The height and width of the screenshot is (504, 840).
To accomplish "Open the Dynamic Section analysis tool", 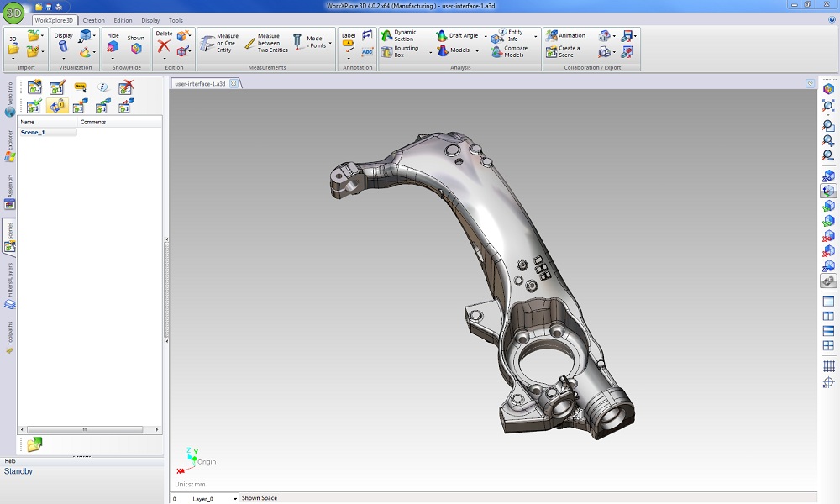I will coord(398,36).
